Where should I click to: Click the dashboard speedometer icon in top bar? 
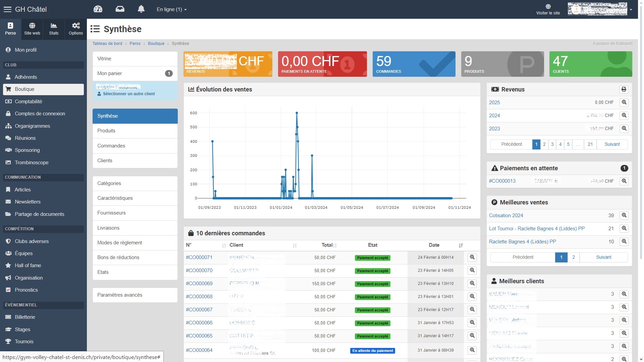click(98, 9)
